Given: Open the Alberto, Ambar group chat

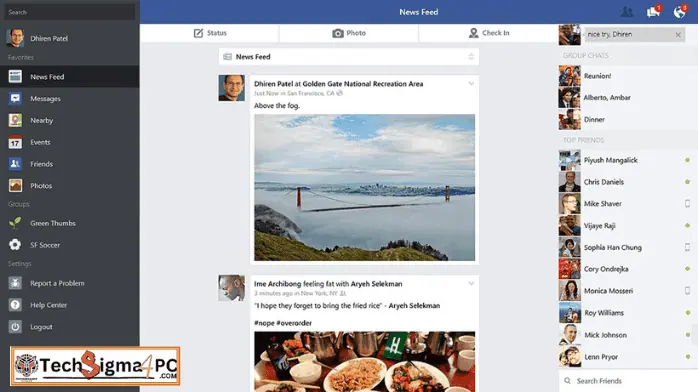Looking at the screenshot, I should [x=628, y=97].
